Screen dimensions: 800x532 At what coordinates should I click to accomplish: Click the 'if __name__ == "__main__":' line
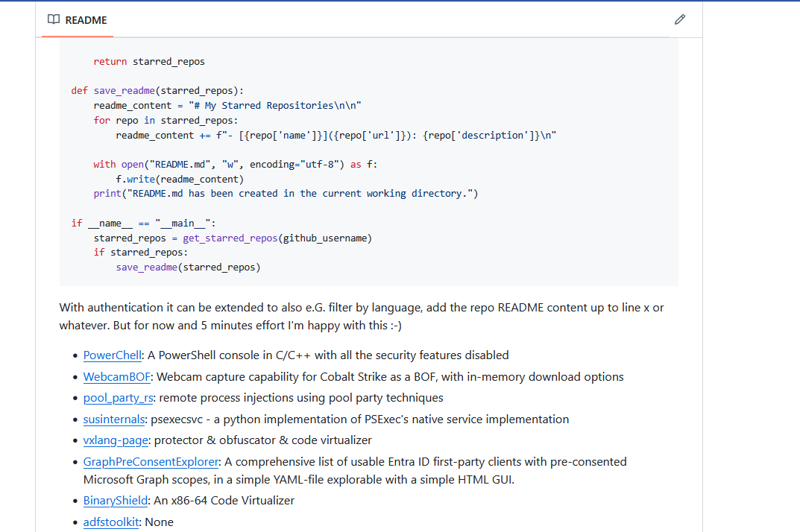pos(143,224)
